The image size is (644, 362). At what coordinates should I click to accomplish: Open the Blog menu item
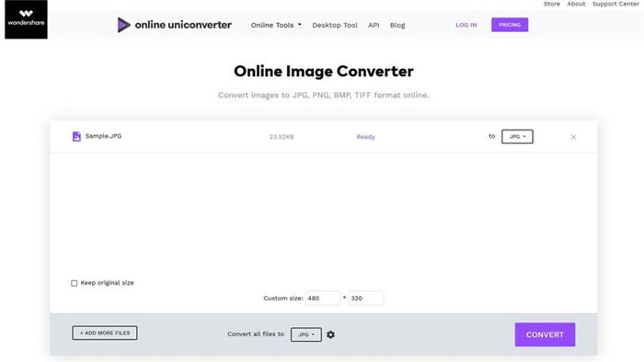click(x=397, y=25)
